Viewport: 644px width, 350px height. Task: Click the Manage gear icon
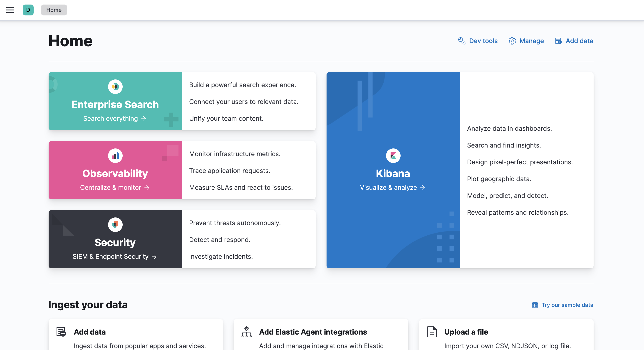pyautogui.click(x=512, y=41)
